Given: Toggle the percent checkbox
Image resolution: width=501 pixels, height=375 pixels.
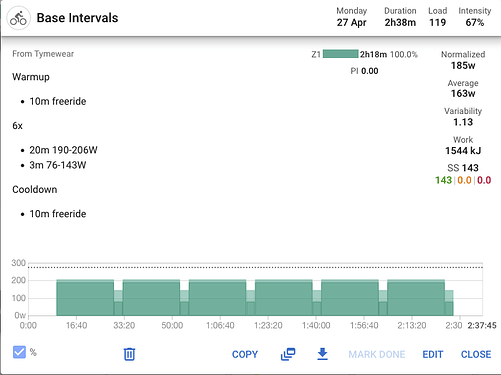Looking at the screenshot, I should point(19,352).
